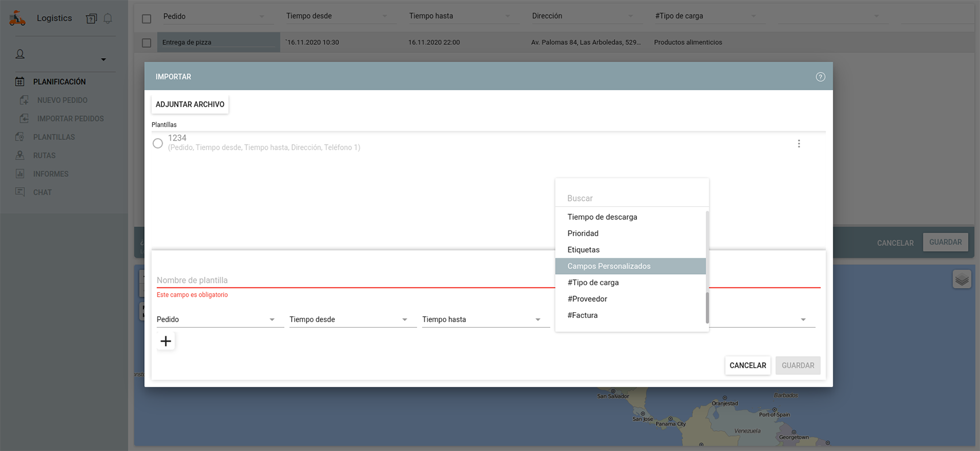Open the Tiempo desde dropdown in template
This screenshot has width=980, height=451.
click(x=405, y=320)
